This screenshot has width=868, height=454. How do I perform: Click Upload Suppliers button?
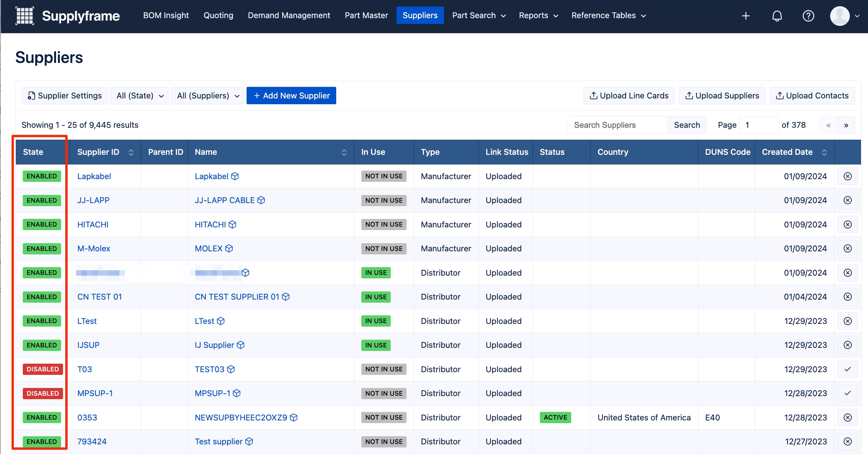tap(722, 96)
